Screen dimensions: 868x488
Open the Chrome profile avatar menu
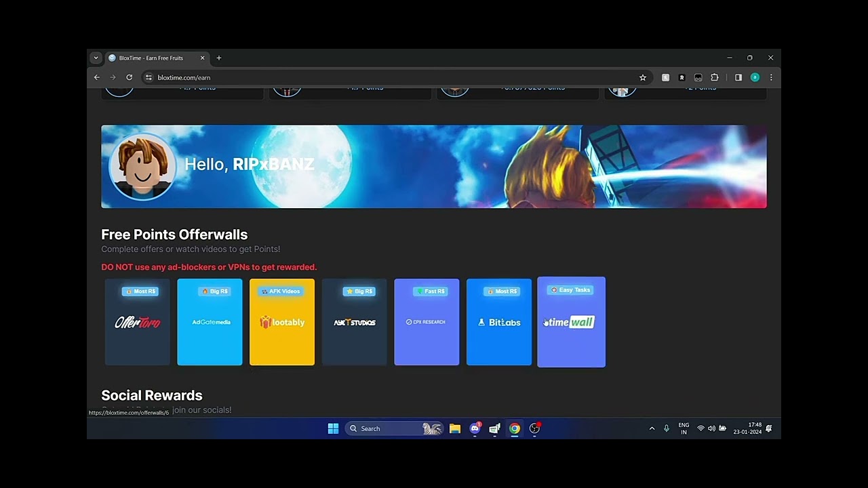click(x=755, y=77)
